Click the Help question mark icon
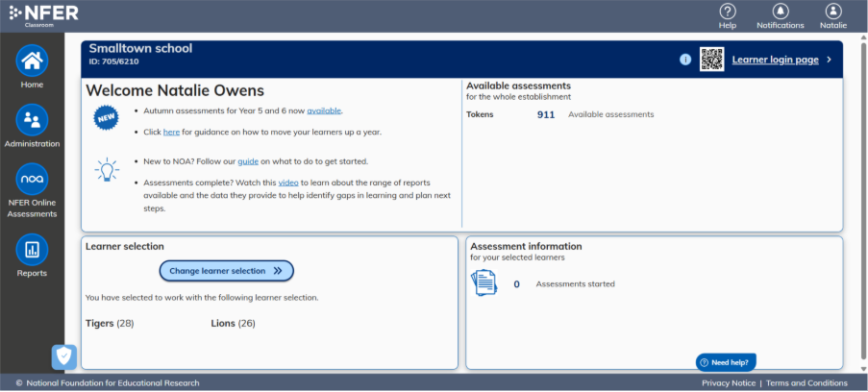Viewport: 868px width, 392px height. click(728, 12)
